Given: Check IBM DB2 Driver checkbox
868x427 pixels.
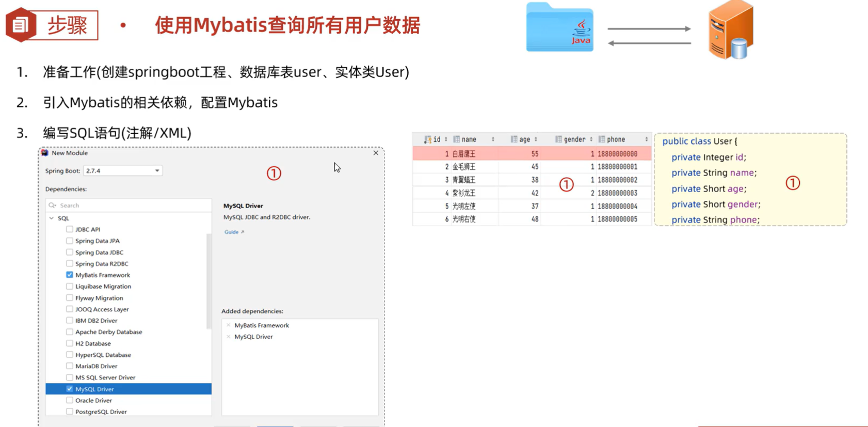Looking at the screenshot, I should 70,321.
